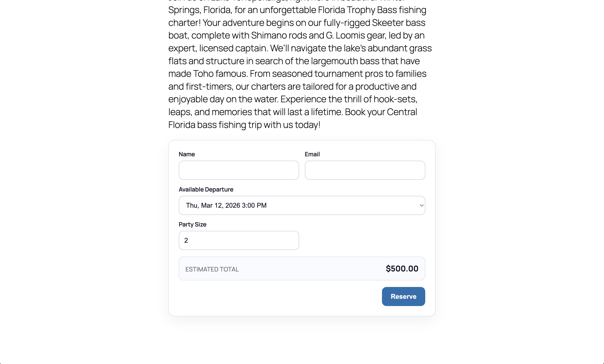Click the Party Size number 2
Viewport: 604px width, 364px height.
tap(186, 240)
